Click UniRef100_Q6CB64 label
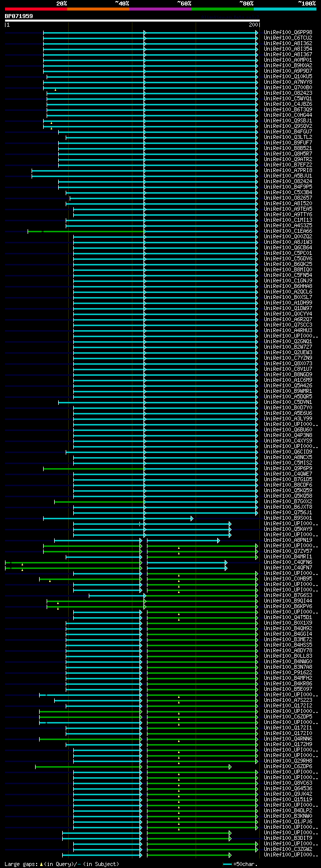This screenshot has width=321, height=868. tap(288, 247)
